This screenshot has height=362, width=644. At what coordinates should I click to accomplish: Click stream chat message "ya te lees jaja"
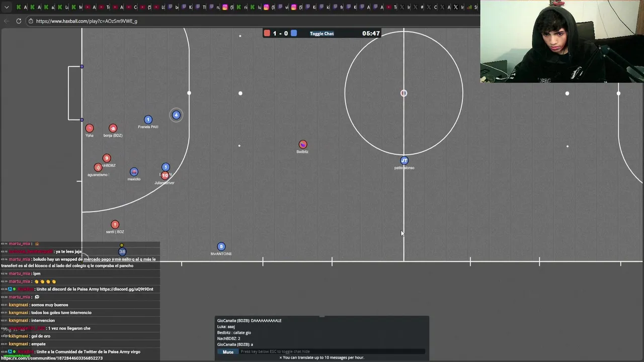(x=68, y=251)
